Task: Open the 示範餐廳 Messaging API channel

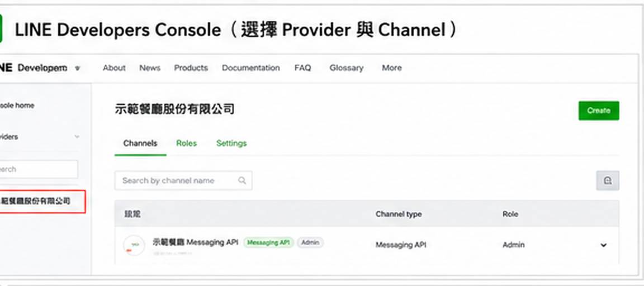Action: click(196, 242)
